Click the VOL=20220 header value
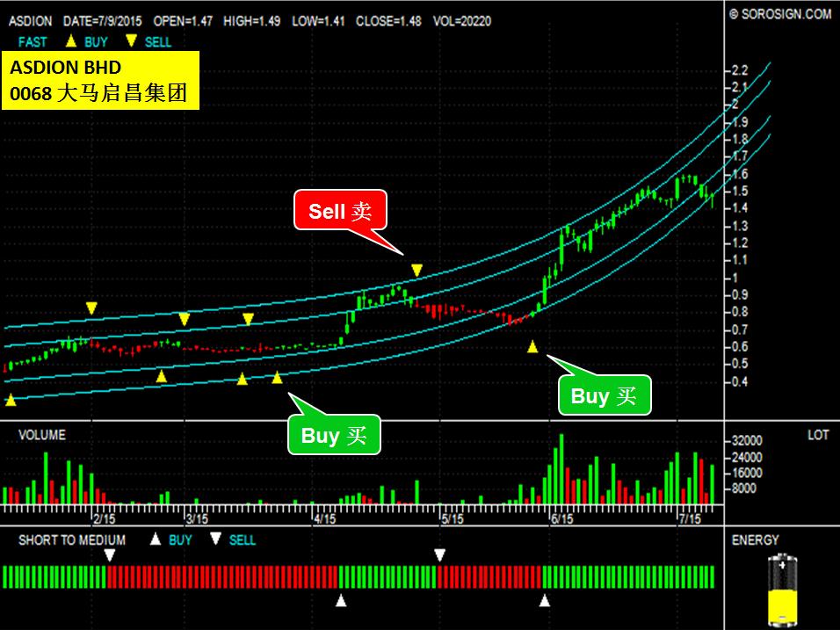The height and width of the screenshot is (630, 840). 462,21
